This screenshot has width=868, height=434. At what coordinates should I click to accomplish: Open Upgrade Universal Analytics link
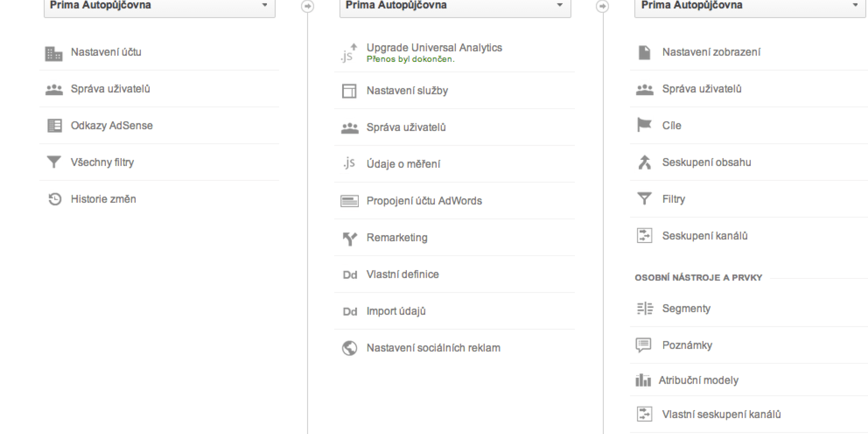434,48
